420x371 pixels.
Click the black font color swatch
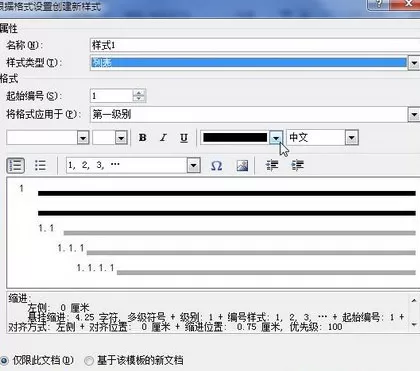[235, 137]
